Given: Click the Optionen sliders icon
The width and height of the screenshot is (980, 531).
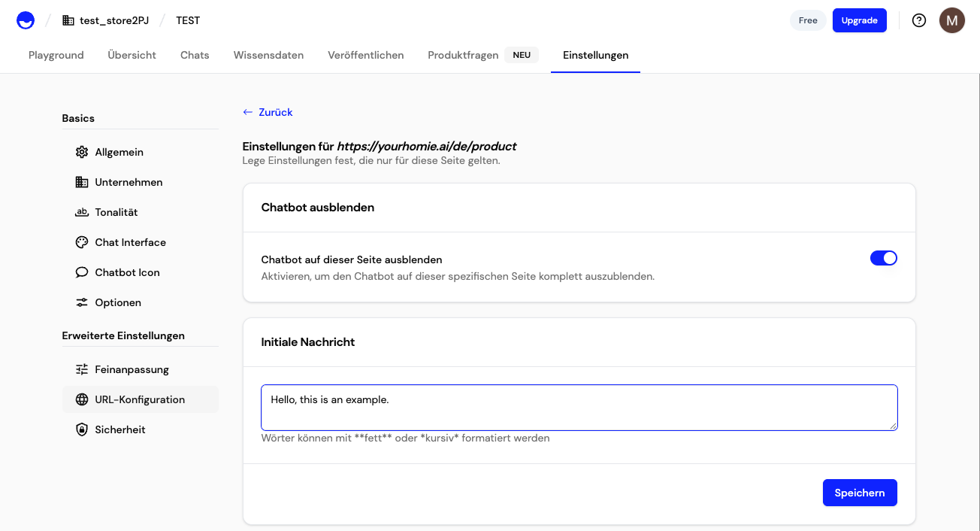Looking at the screenshot, I should point(82,302).
